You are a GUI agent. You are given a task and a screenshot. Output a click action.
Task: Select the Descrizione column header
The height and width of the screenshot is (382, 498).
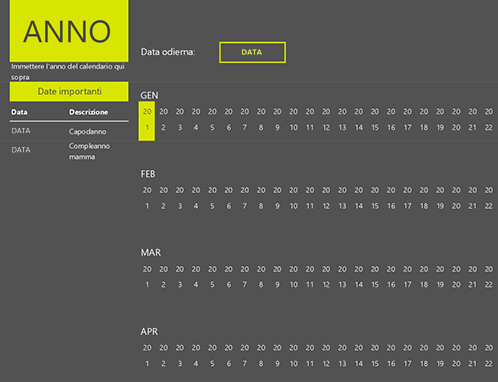[x=89, y=112]
